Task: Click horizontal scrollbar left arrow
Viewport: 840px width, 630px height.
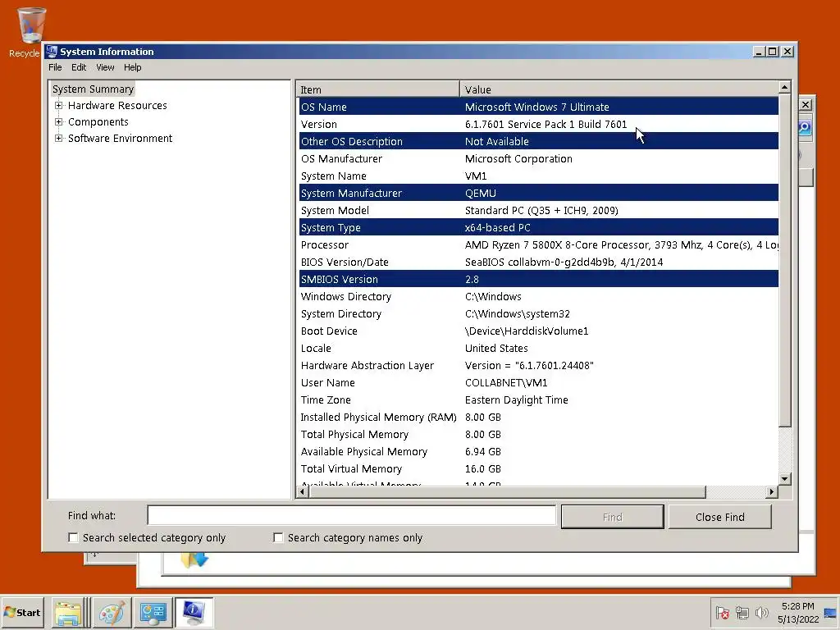Action: pyautogui.click(x=303, y=492)
